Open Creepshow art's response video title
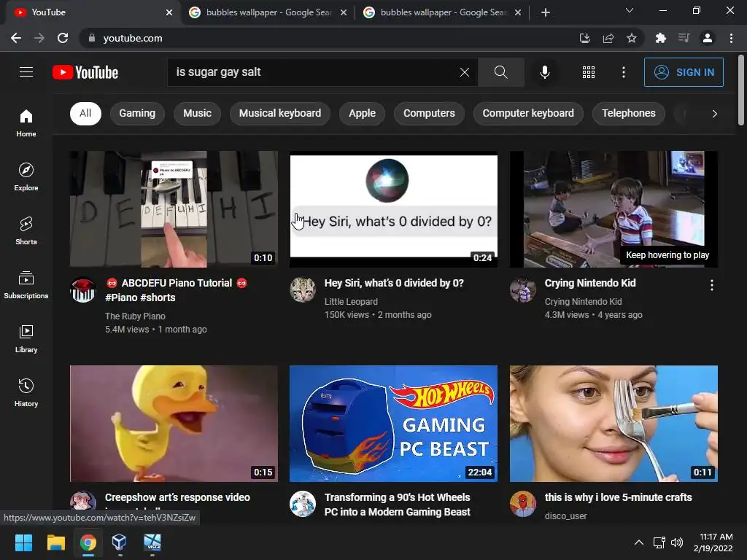Image resolution: width=747 pixels, height=560 pixels. coord(177,497)
